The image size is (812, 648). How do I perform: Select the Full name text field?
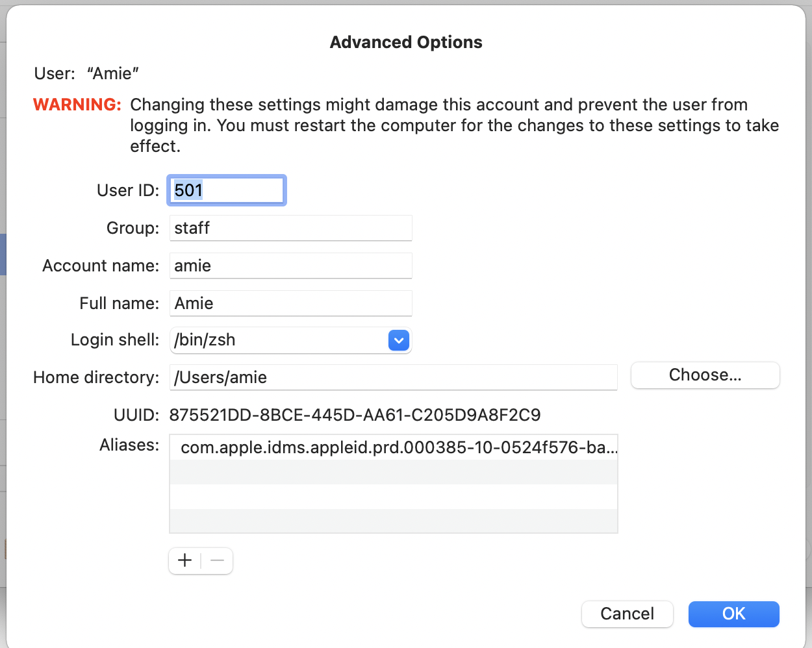pyautogui.click(x=290, y=304)
